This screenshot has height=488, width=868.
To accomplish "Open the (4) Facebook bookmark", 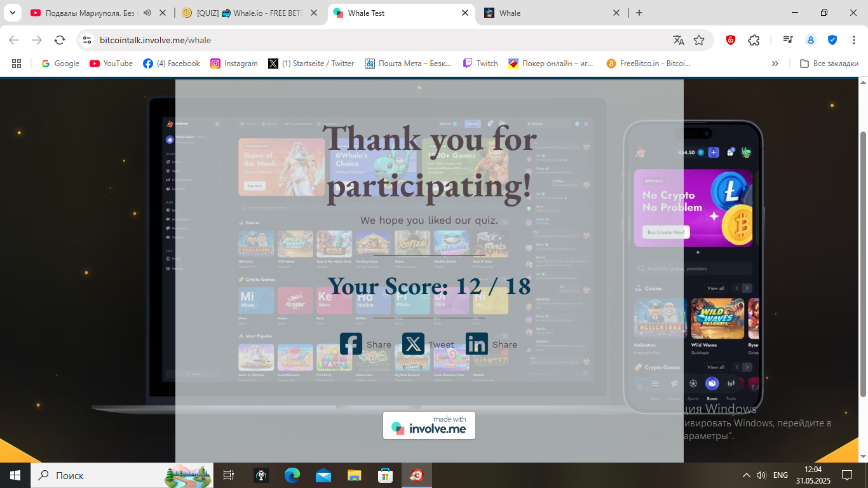I will 172,64.
